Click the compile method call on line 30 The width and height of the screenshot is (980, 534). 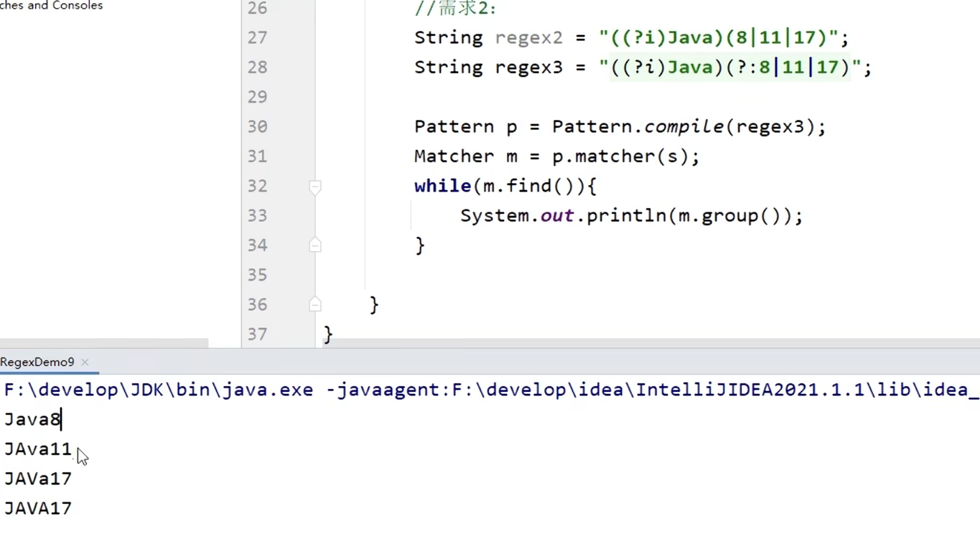click(683, 127)
